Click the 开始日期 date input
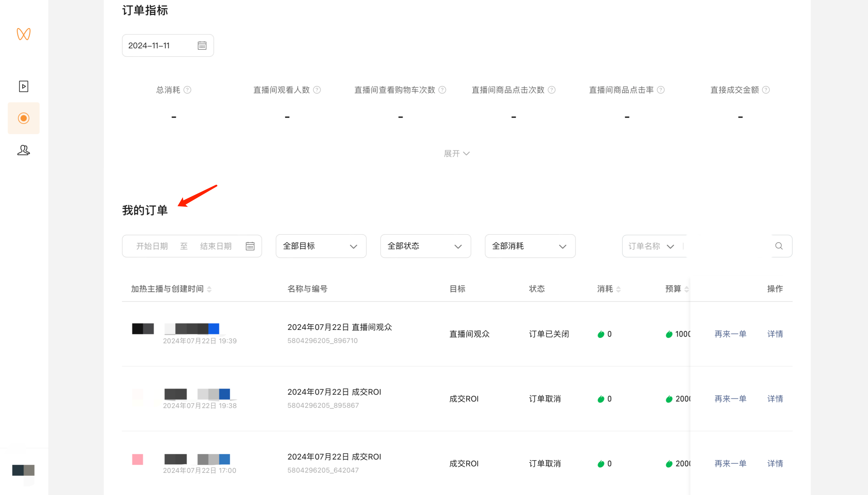This screenshot has height=495, width=868. click(152, 246)
